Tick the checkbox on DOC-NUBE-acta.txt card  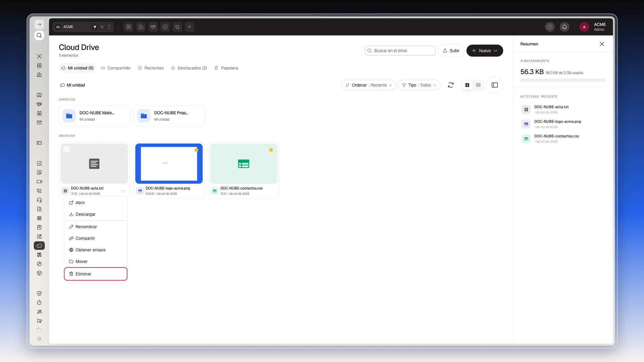(x=66, y=149)
